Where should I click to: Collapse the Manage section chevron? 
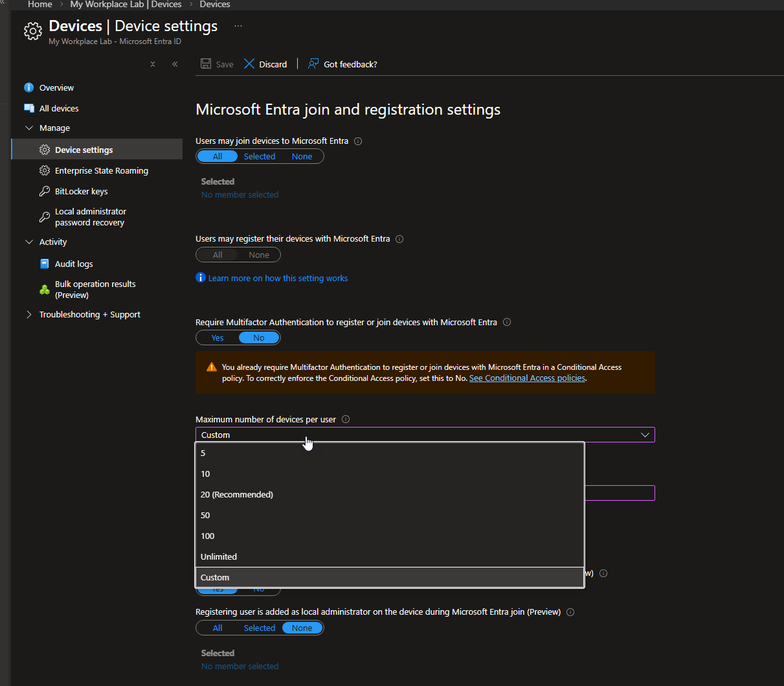(x=29, y=128)
